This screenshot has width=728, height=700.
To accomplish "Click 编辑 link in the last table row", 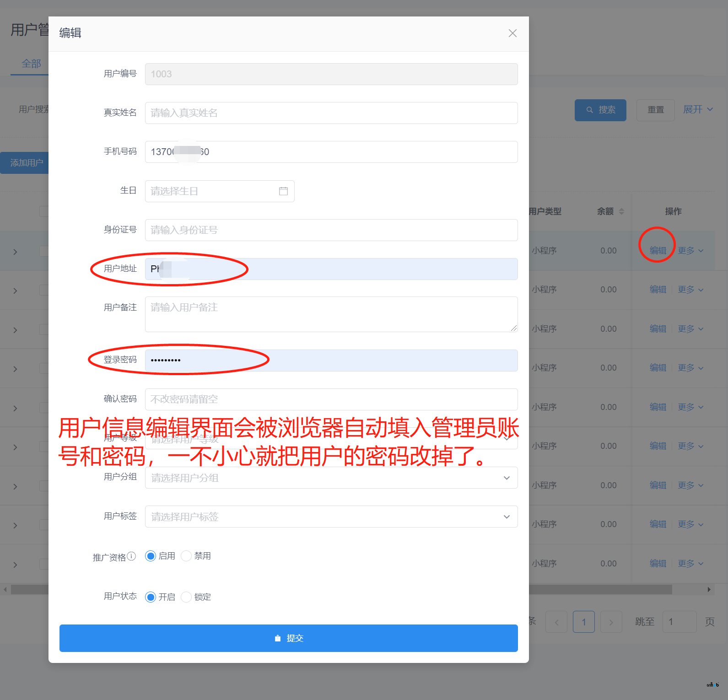I will pos(658,564).
